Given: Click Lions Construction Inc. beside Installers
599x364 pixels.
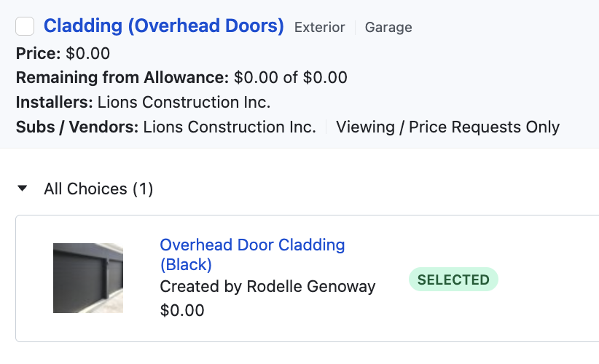Looking at the screenshot, I should pyautogui.click(x=184, y=103).
